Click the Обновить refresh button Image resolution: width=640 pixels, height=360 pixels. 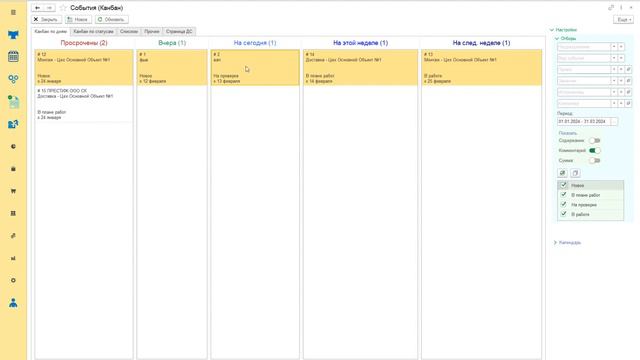112,20
